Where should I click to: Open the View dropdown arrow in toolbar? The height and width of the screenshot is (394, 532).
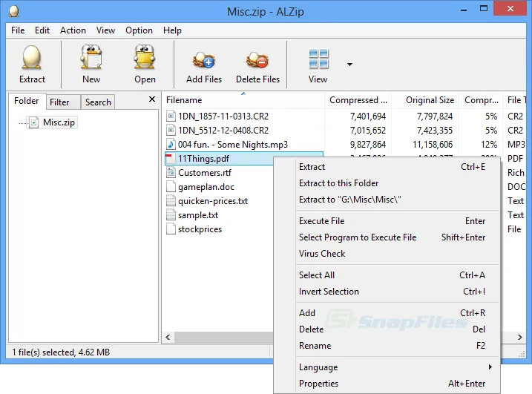(349, 64)
